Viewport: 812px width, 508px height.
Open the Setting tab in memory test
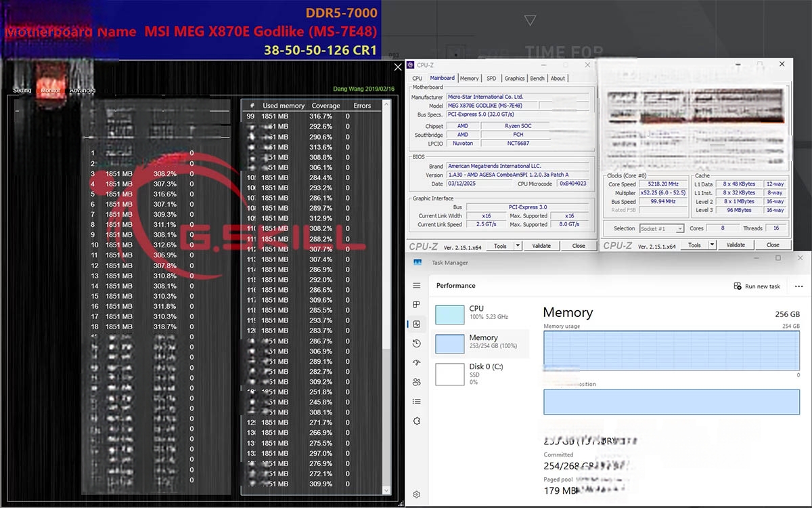pos(22,90)
